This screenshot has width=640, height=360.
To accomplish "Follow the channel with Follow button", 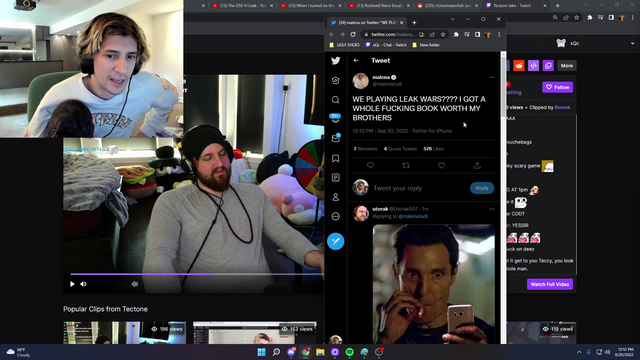I will tap(558, 87).
